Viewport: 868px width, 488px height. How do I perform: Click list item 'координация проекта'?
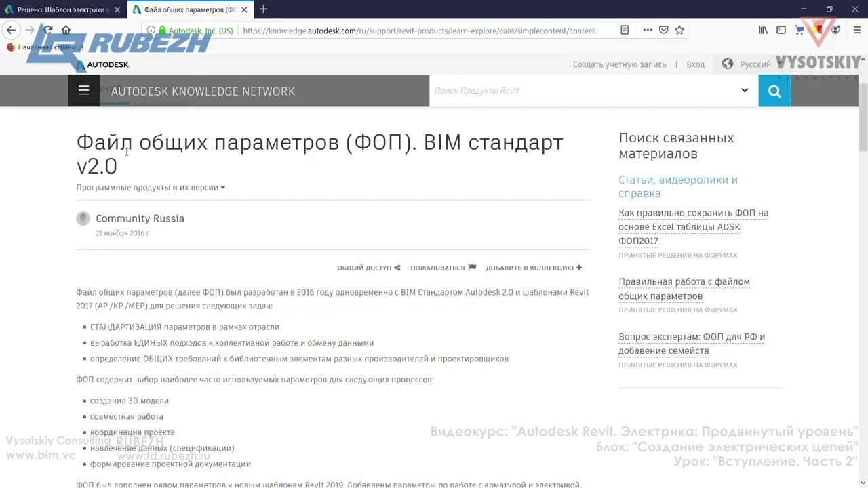tap(132, 432)
